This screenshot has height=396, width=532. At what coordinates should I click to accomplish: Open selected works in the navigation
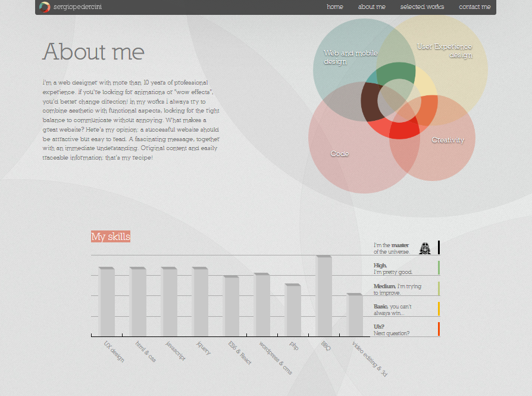(x=422, y=7)
